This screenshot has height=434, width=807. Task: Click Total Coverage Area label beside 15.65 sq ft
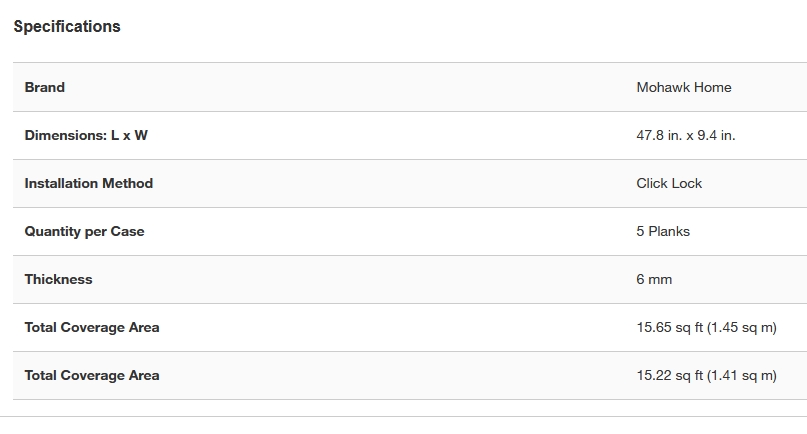click(x=92, y=327)
